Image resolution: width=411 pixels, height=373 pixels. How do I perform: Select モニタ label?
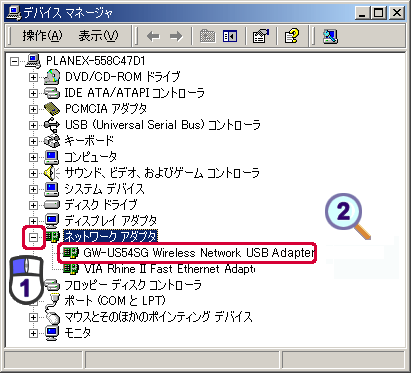click(x=77, y=333)
